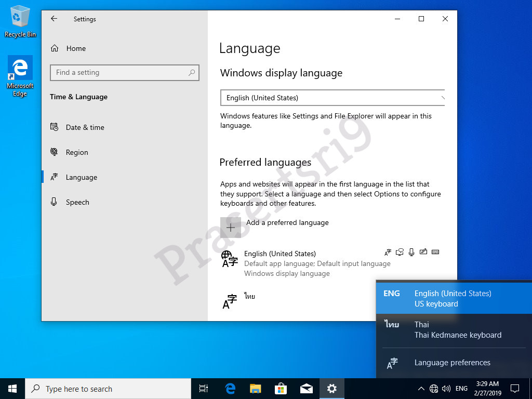Viewport: 532px width, 399px height.
Task: Click the keyboard feature icon for English
Action: [435, 252]
